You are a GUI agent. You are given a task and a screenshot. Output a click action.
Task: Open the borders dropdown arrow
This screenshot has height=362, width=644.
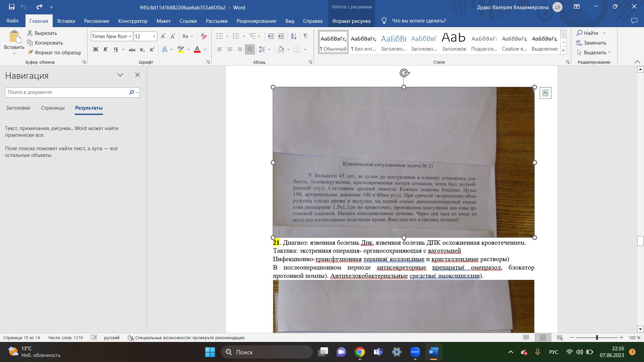tap(305, 49)
